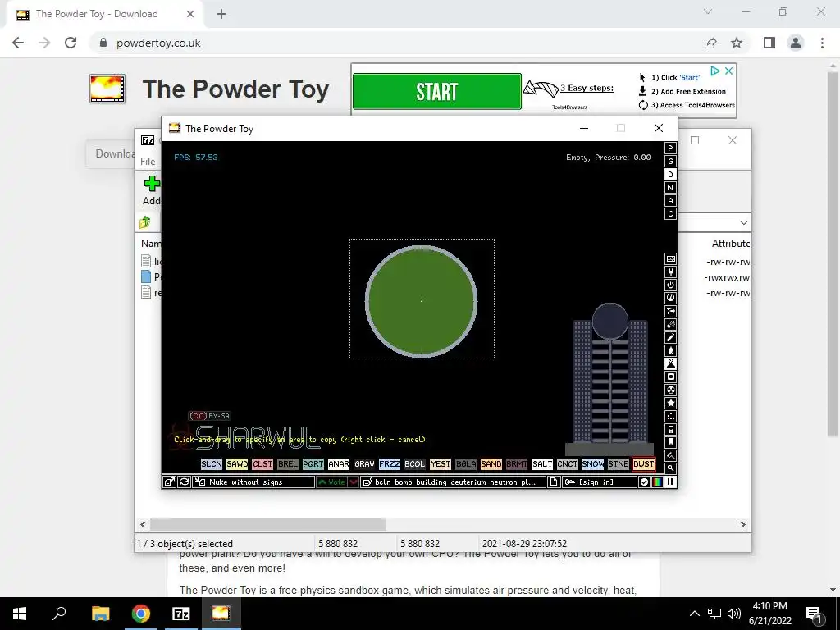
Task: Select the BCOL element
Action: (x=415, y=464)
